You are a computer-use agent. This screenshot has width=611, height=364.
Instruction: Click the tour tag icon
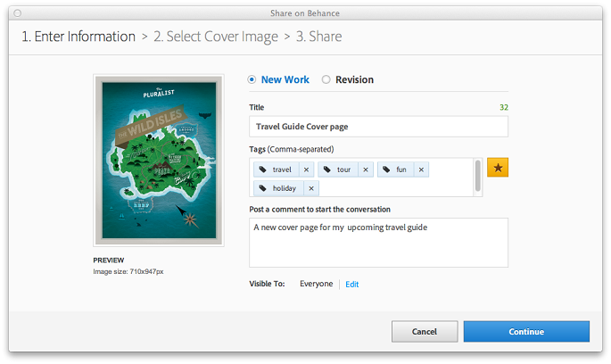pos(327,170)
